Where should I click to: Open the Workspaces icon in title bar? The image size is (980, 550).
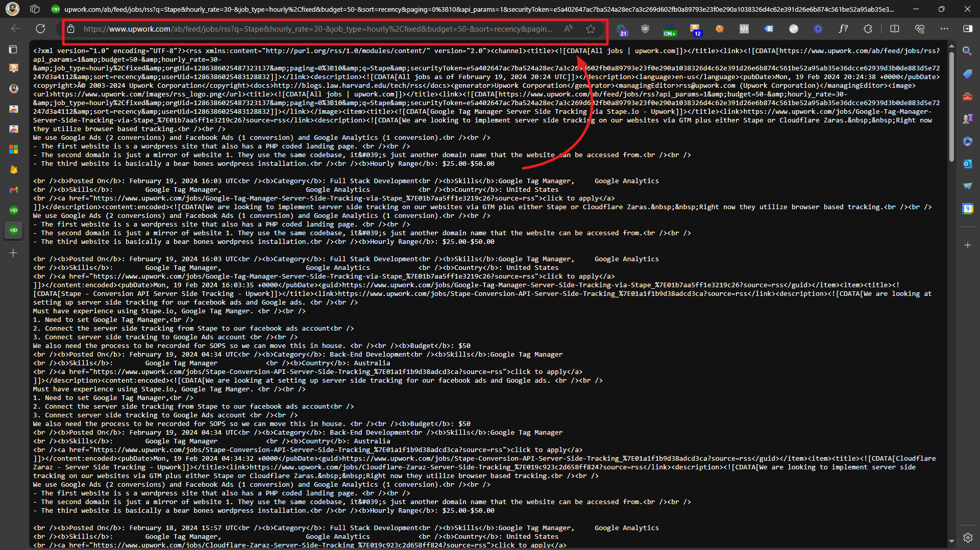tap(35, 9)
